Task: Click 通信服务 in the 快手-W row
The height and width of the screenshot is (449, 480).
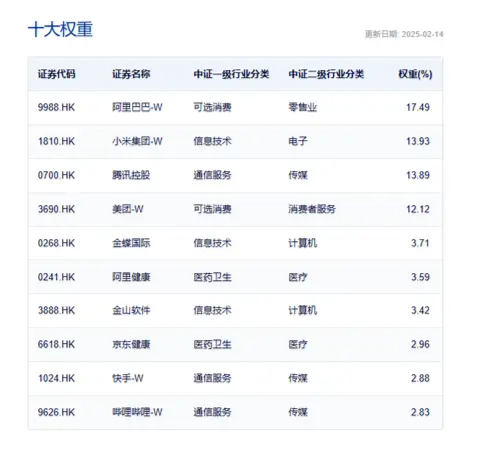Action: click(212, 378)
